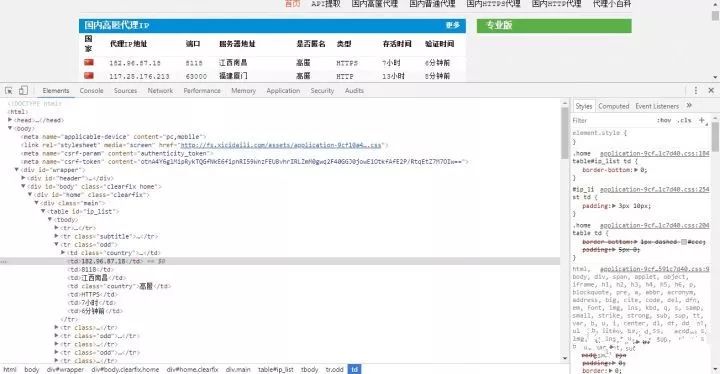720x374 pixels.
Task: Collapse the tbody node
Action: (x=50, y=219)
